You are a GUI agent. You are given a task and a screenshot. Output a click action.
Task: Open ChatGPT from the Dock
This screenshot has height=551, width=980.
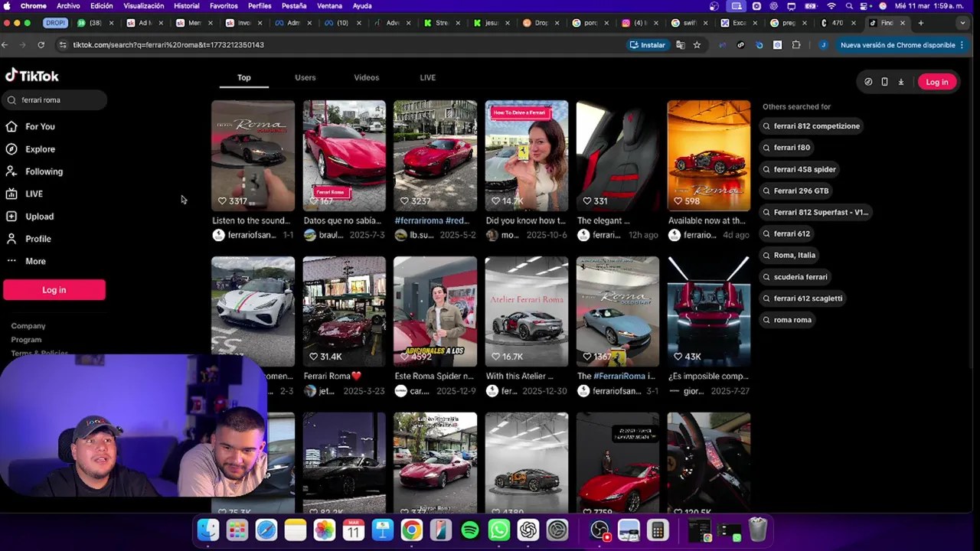(528, 530)
